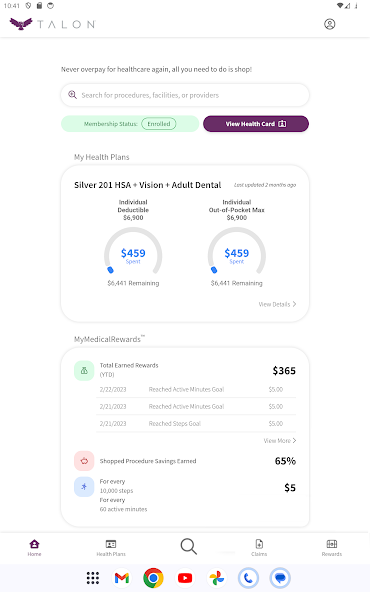Tap the piggy bank savings icon
Screen dimensions: 370x592
(84, 461)
